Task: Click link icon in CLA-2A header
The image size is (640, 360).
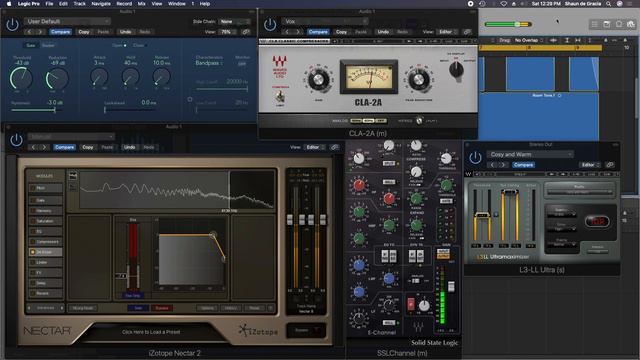Action: tap(467, 32)
